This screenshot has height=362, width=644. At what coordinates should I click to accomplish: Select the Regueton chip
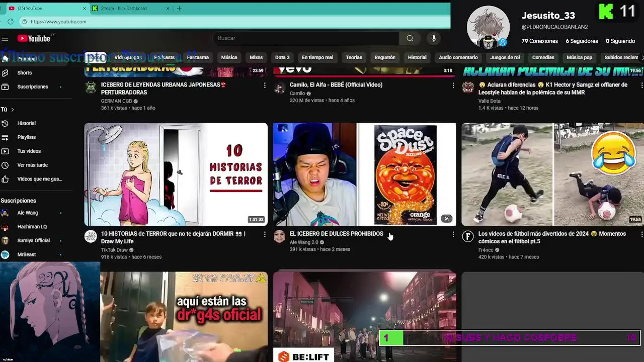coord(385,57)
